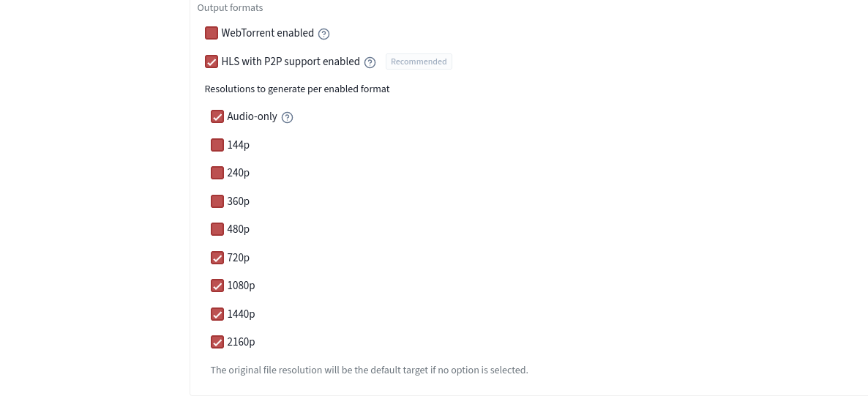Open help icon next to WebTorrent enabled
This screenshot has height=410, width=868.
coord(324,34)
